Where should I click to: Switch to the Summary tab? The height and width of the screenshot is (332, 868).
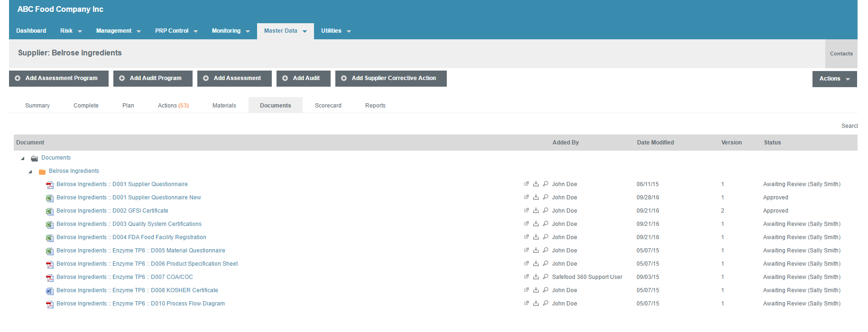[x=37, y=105]
